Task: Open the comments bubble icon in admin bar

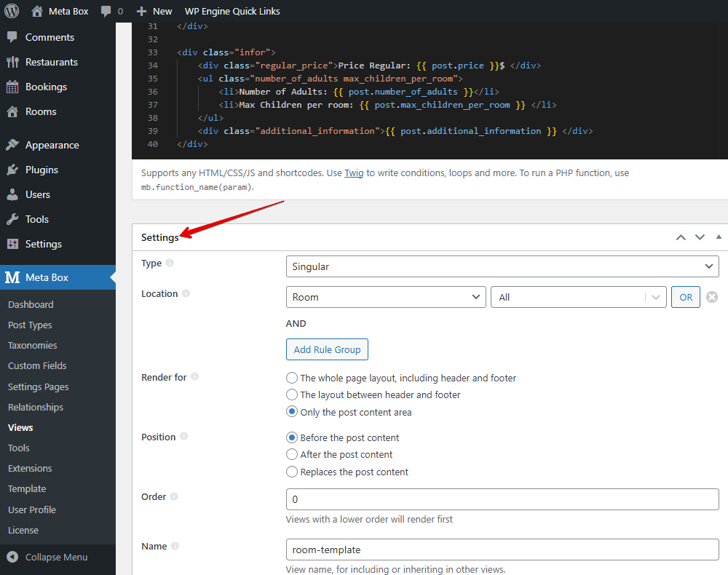Action: (107, 11)
